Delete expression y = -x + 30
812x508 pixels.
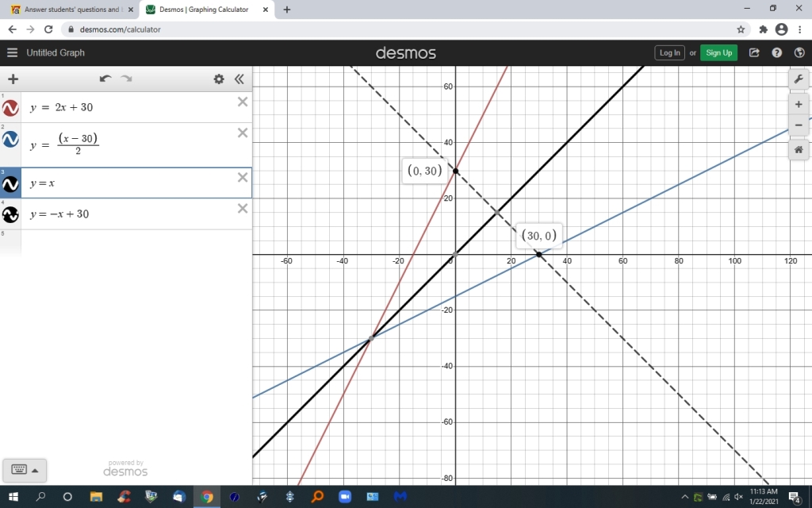(243, 209)
